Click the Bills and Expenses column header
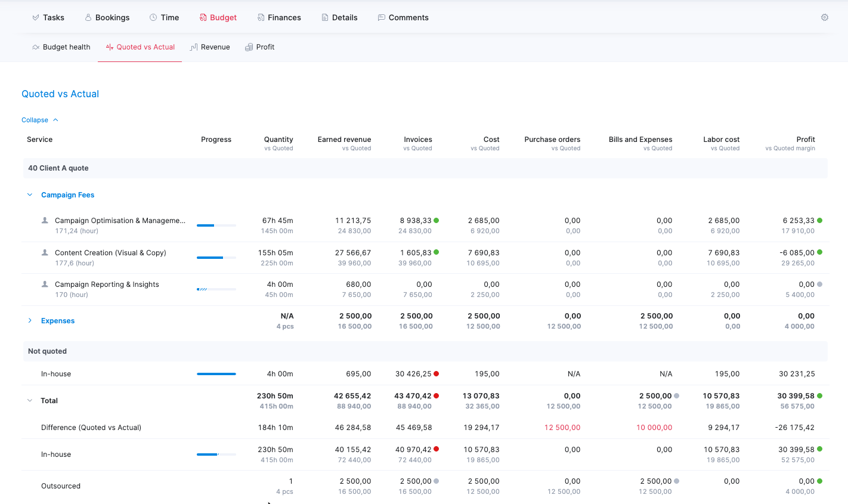The width and height of the screenshot is (848, 504). 640,140
